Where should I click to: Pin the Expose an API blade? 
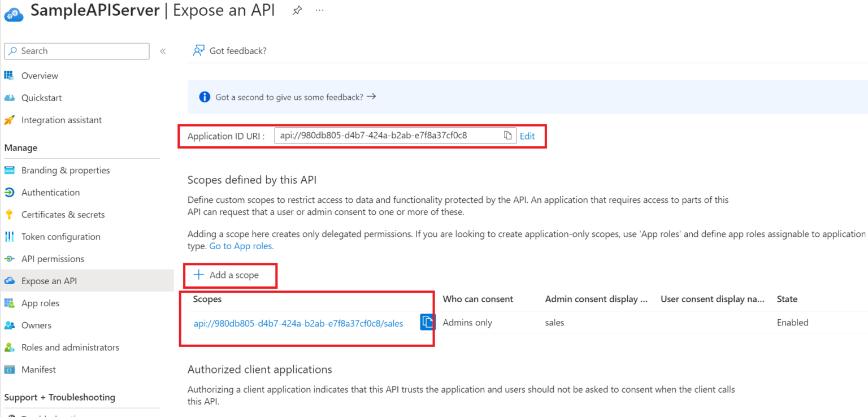click(297, 10)
